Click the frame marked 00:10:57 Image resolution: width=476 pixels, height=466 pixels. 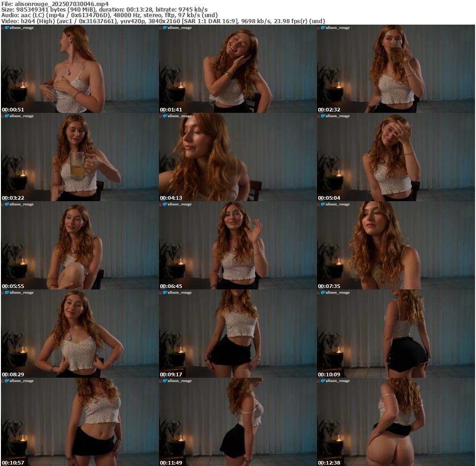tap(79, 422)
